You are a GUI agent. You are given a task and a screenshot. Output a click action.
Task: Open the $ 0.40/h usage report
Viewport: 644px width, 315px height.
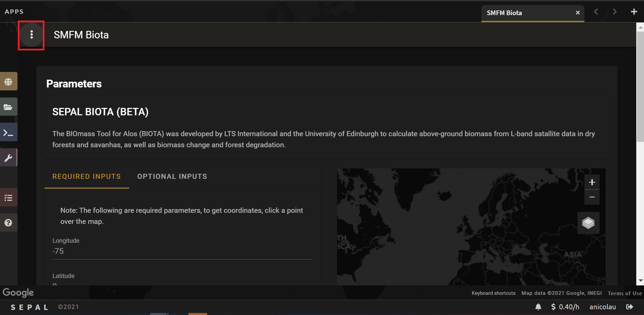click(565, 307)
